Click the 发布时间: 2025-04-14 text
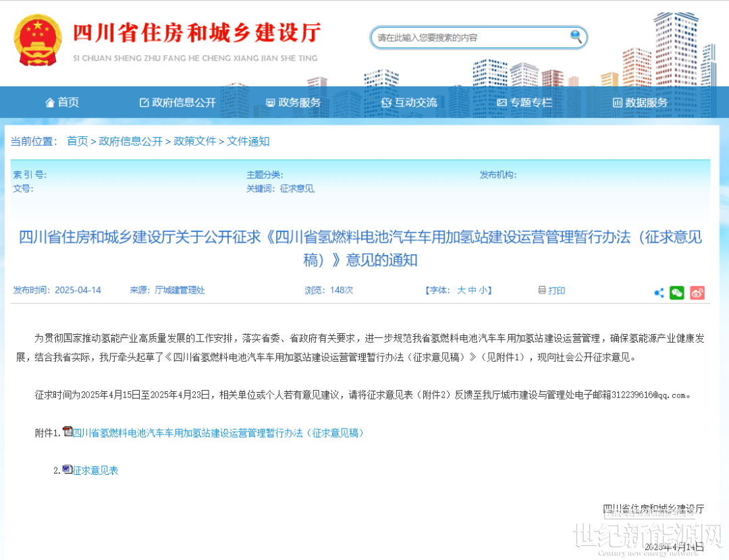729x560 pixels. (x=57, y=290)
